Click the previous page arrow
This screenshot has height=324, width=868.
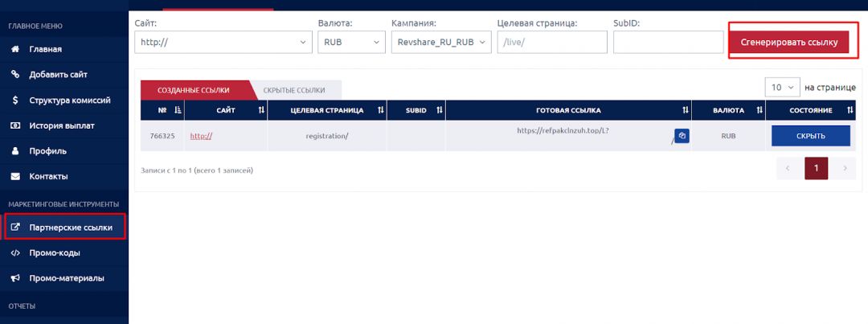click(x=788, y=168)
